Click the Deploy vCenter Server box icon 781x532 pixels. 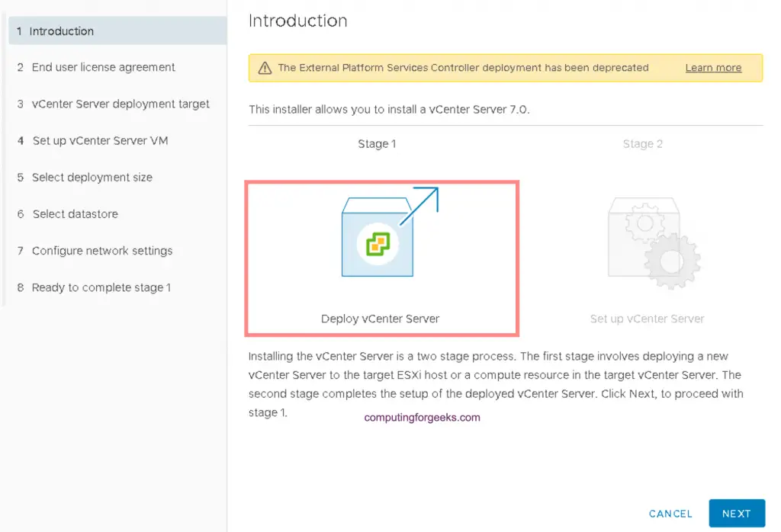(390, 232)
